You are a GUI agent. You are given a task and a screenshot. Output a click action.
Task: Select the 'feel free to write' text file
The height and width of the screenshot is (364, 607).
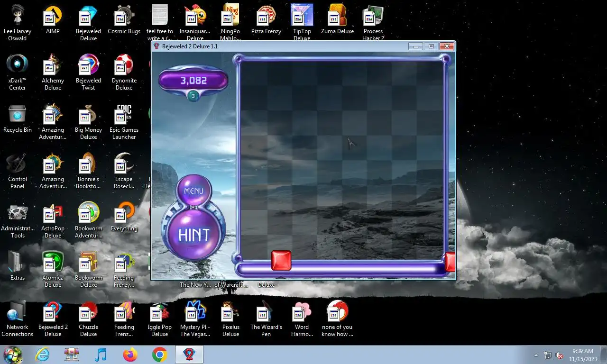[x=160, y=22]
